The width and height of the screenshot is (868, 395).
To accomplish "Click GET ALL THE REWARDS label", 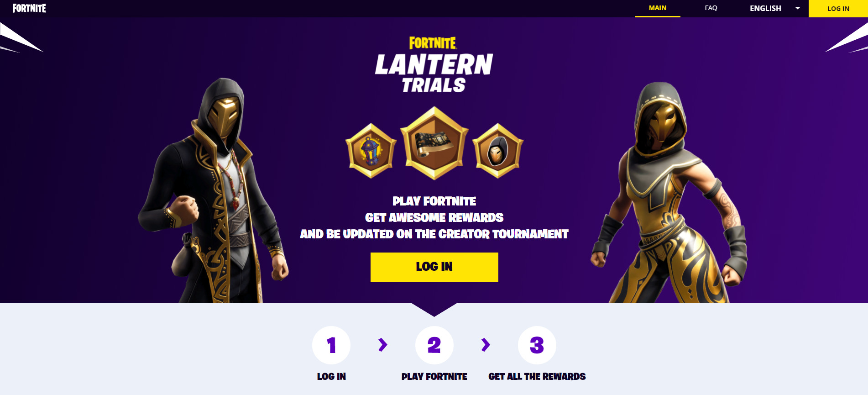I will [537, 377].
